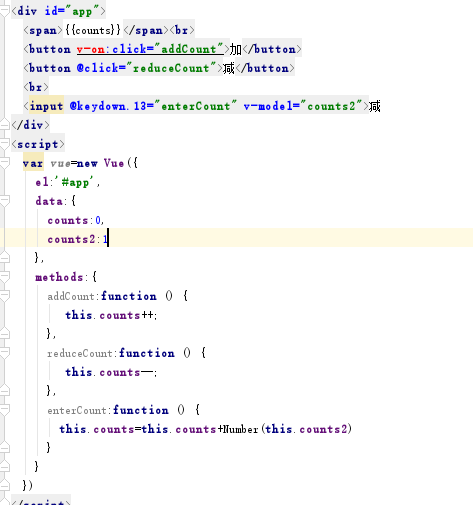Click the standalone <br> line

point(36,87)
